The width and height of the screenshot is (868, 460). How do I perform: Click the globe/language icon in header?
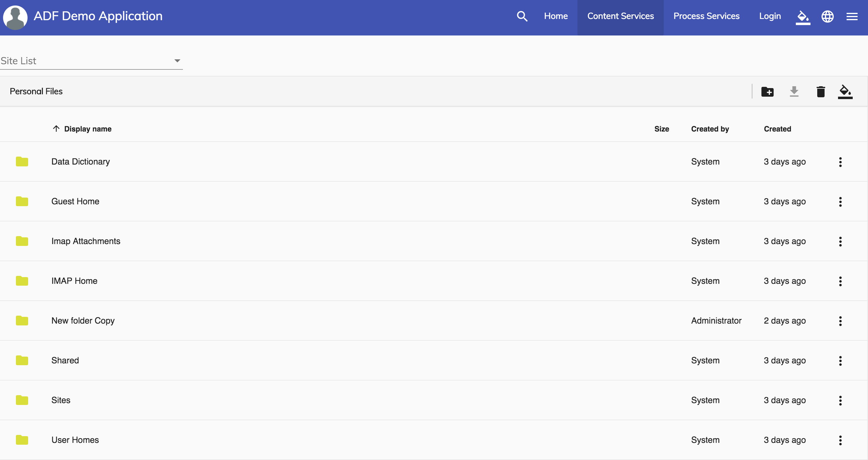pyautogui.click(x=827, y=16)
